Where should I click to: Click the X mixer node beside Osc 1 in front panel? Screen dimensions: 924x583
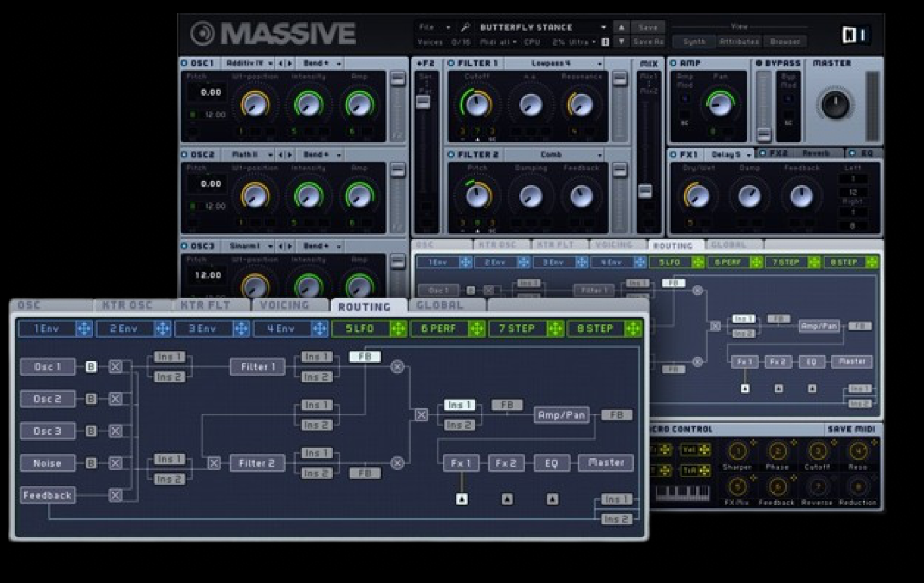click(x=115, y=367)
